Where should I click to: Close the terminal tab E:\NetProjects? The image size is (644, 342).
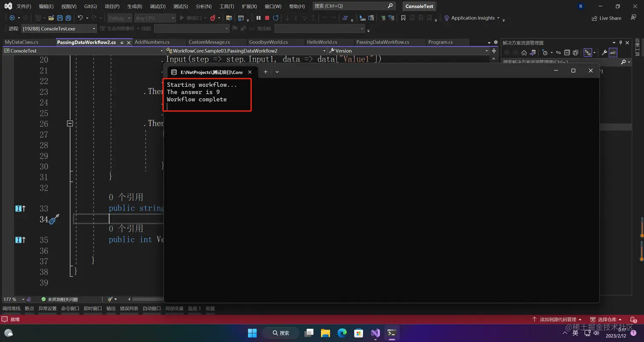point(250,72)
